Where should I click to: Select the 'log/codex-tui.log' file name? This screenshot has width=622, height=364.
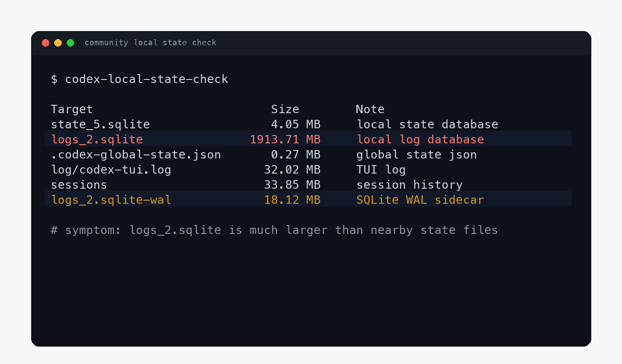coord(111,170)
